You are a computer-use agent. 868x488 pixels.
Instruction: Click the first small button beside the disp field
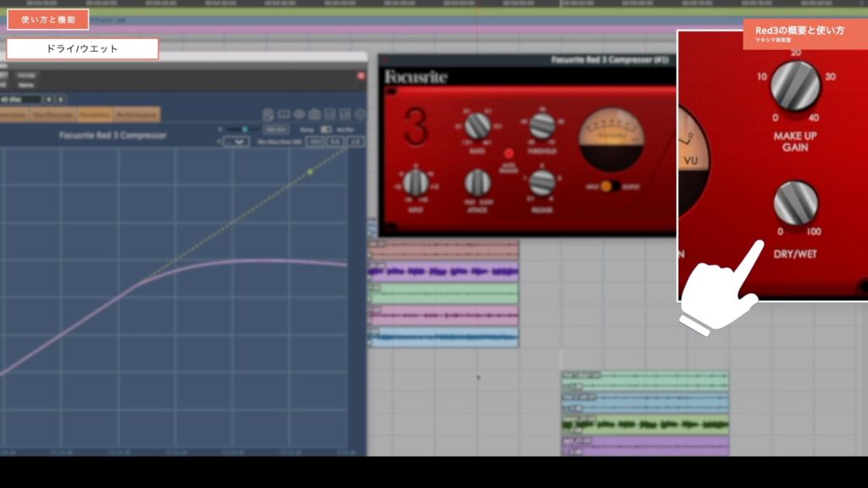pyautogui.click(x=49, y=100)
